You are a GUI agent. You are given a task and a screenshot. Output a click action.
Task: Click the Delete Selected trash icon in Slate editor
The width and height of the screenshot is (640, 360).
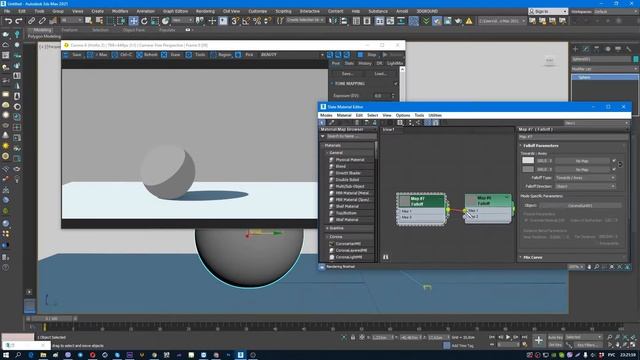click(357, 122)
